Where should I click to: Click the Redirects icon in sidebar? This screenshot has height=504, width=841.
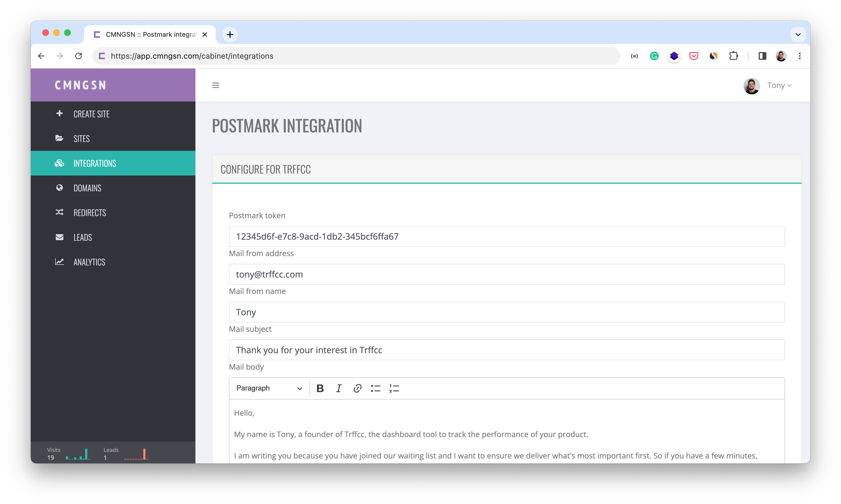point(60,213)
